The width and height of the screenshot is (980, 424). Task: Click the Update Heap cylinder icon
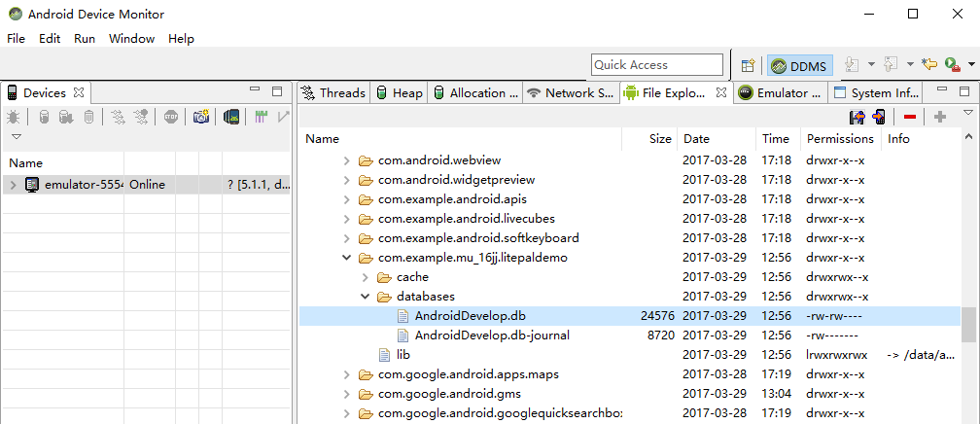click(x=44, y=117)
